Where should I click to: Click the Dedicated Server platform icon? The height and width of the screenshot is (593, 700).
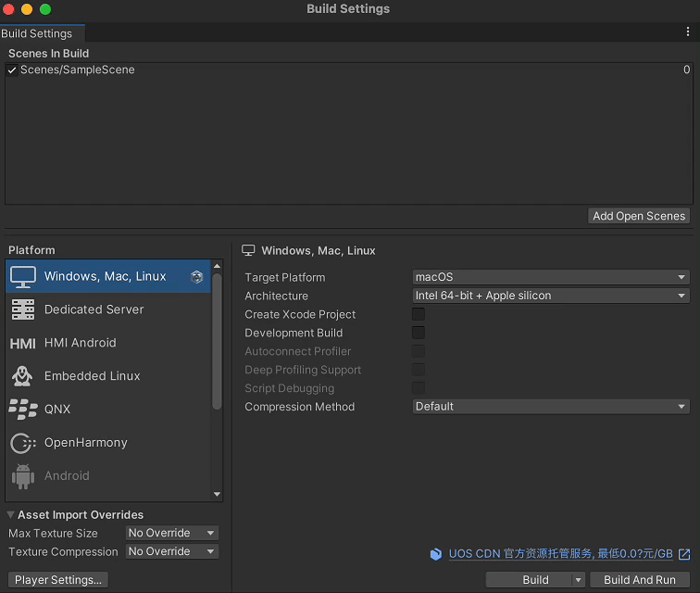[23, 309]
